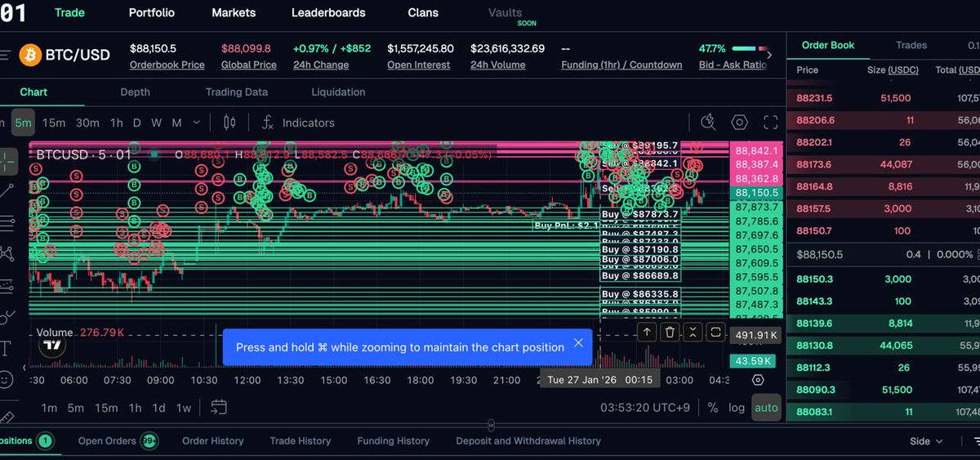Toggle log scale mode
Image resolution: width=980 pixels, height=460 pixels.
click(737, 407)
